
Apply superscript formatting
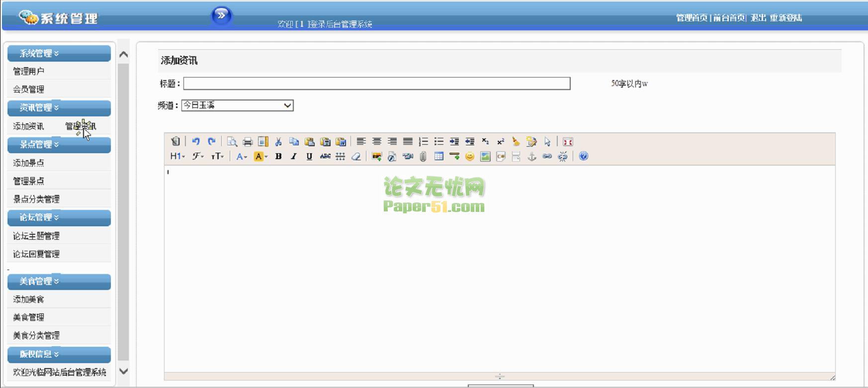[x=501, y=141]
